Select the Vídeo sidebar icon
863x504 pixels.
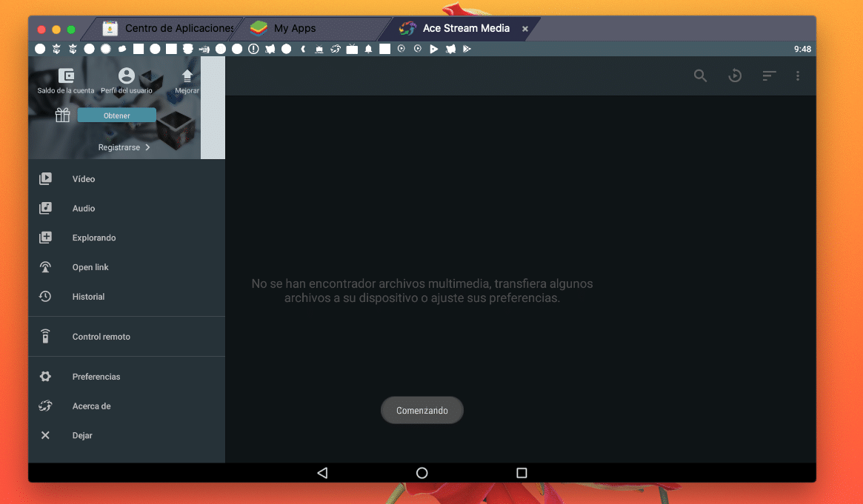pyautogui.click(x=45, y=178)
